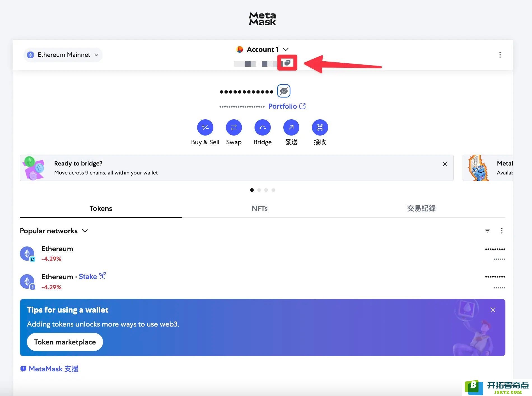Switch to the Tokens tab
Screen dimensions: 532x396
[x=101, y=208]
